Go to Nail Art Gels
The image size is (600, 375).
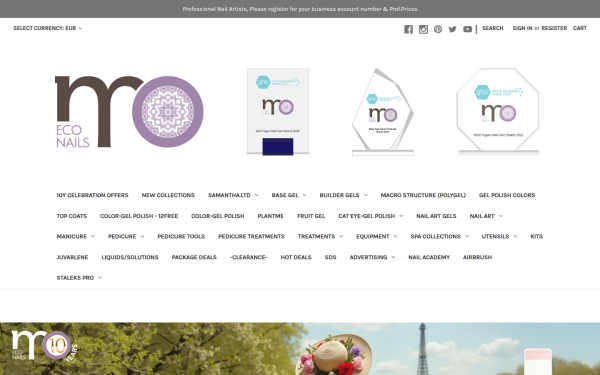pos(436,216)
